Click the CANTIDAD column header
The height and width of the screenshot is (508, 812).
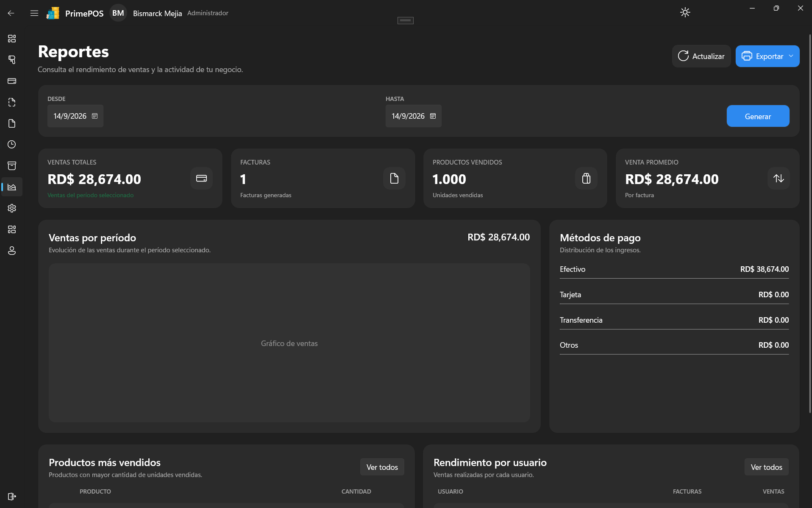tap(356, 491)
